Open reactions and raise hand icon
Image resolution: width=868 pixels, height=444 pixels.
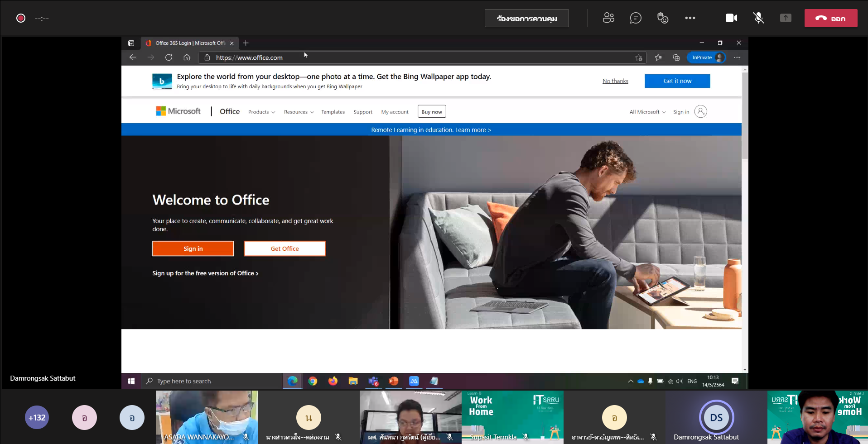[x=663, y=18]
